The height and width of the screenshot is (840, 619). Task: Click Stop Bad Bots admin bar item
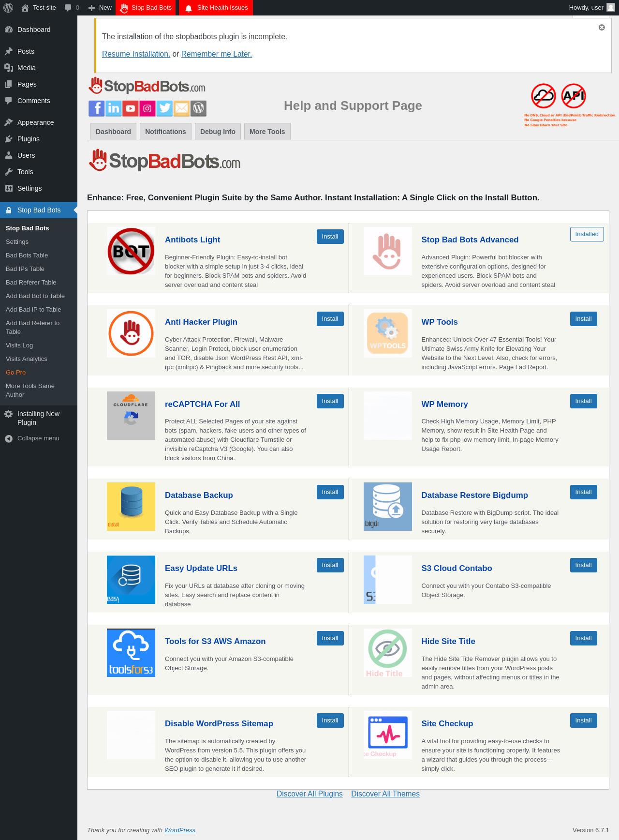coord(146,8)
